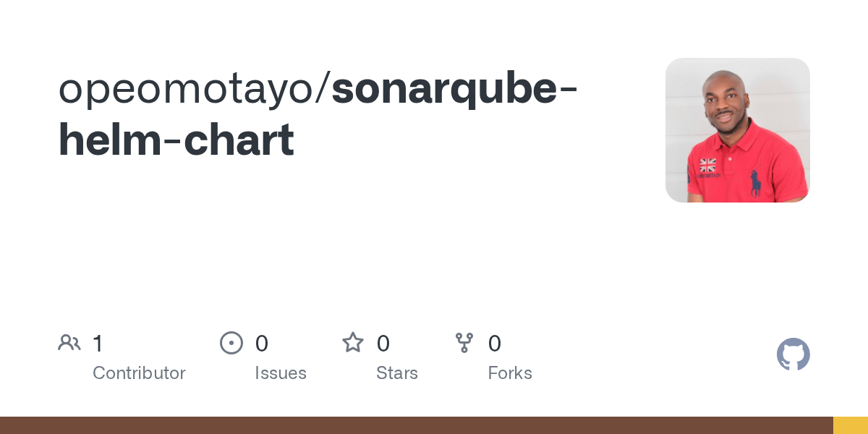Select the Contributor label

click(x=139, y=373)
